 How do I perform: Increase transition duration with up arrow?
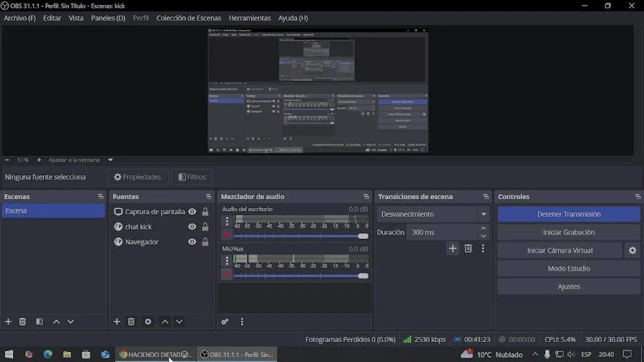pyautogui.click(x=484, y=229)
